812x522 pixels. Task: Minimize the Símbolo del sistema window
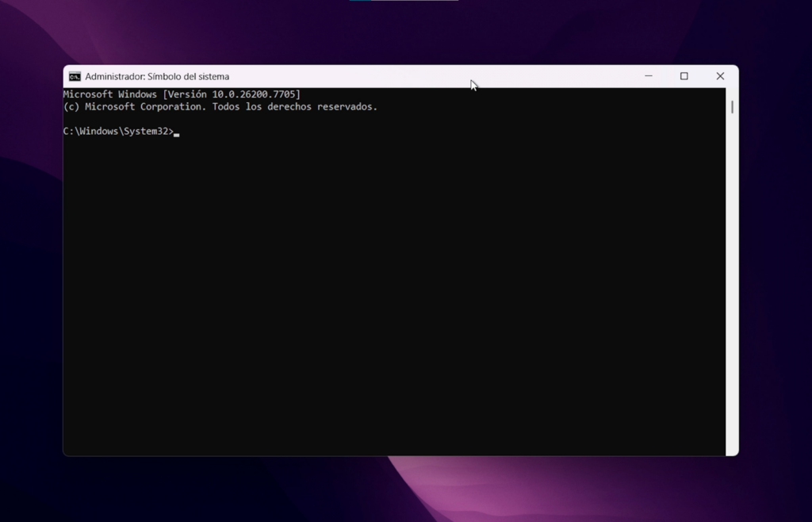coord(649,75)
